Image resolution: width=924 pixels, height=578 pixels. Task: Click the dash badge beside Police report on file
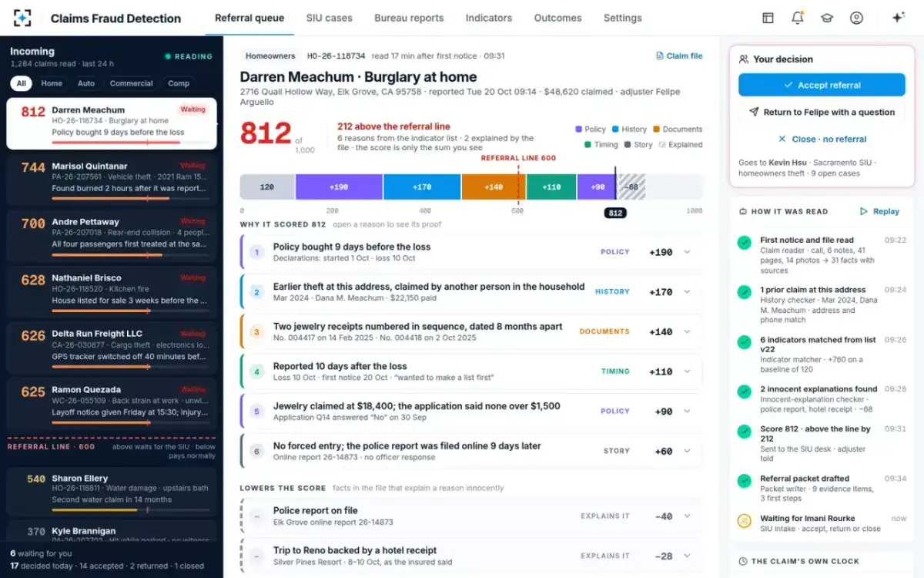[x=258, y=516]
